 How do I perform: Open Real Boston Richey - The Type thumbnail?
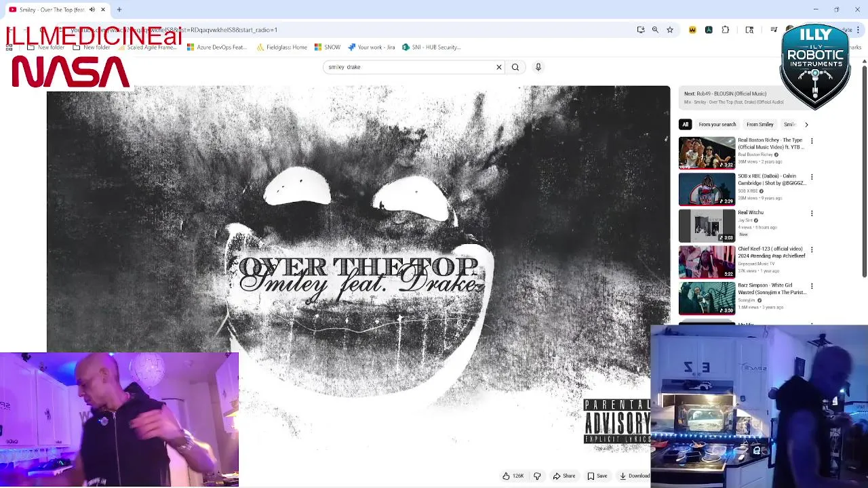(x=707, y=152)
